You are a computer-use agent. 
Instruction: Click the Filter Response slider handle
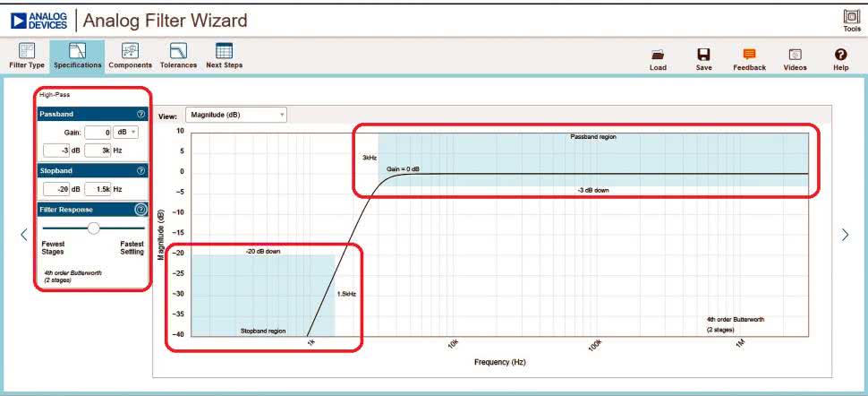tap(93, 228)
